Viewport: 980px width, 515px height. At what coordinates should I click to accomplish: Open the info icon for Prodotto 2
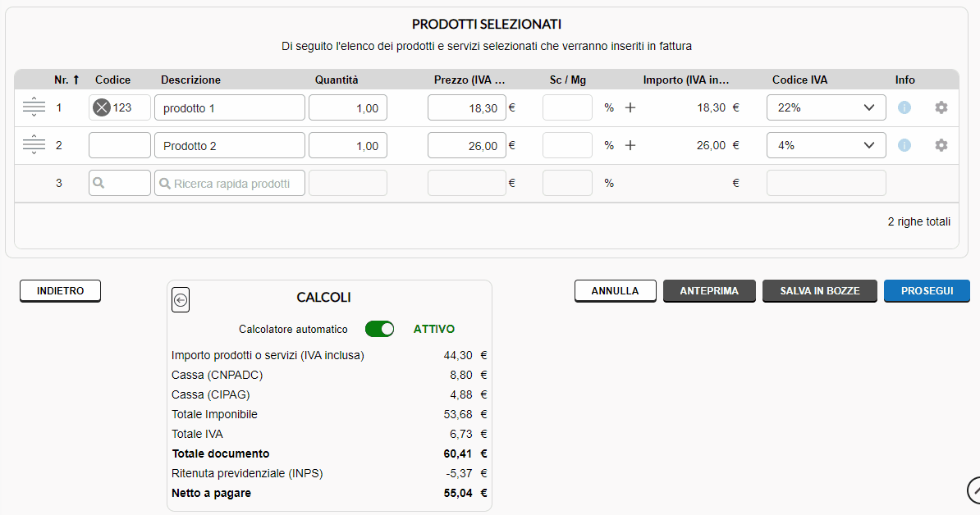(x=904, y=145)
